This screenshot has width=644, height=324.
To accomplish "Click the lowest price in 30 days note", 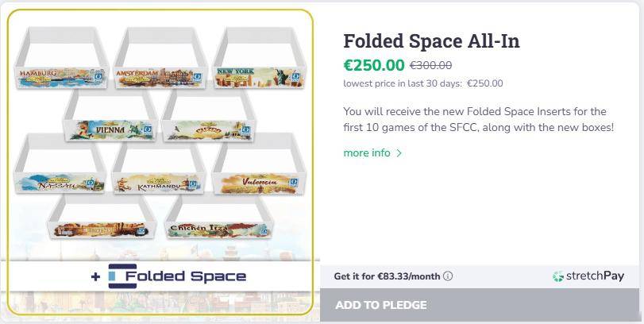I will (x=422, y=83).
